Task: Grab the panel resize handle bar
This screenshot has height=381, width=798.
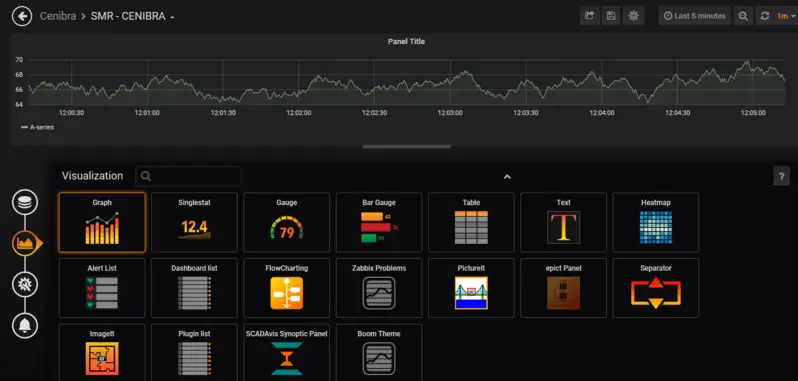Action: tap(406, 146)
